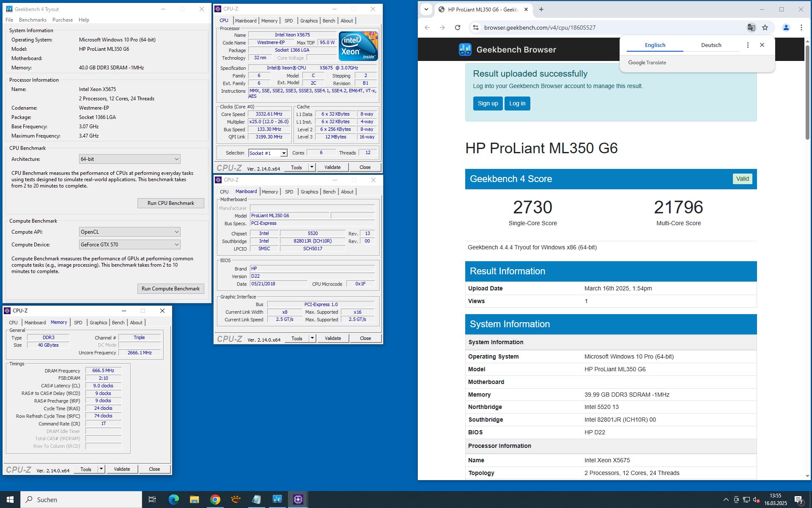
Task: Select About tab in CPU-Z Memory window
Action: click(x=136, y=323)
